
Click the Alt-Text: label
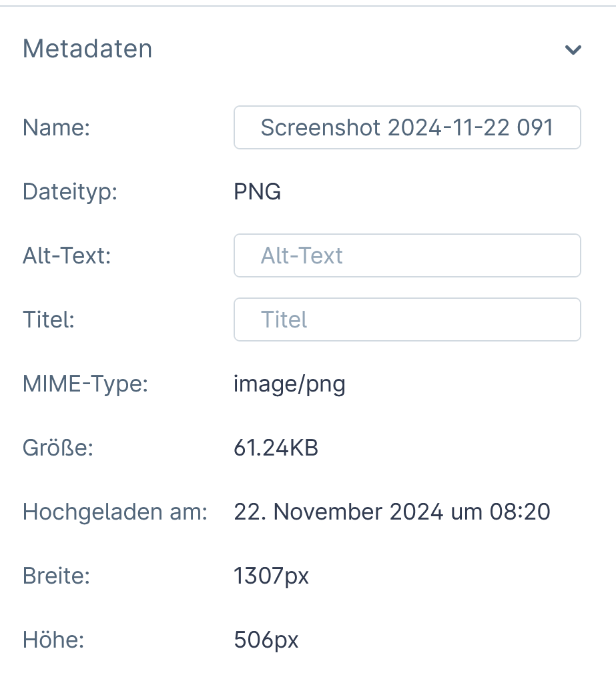[x=67, y=256]
